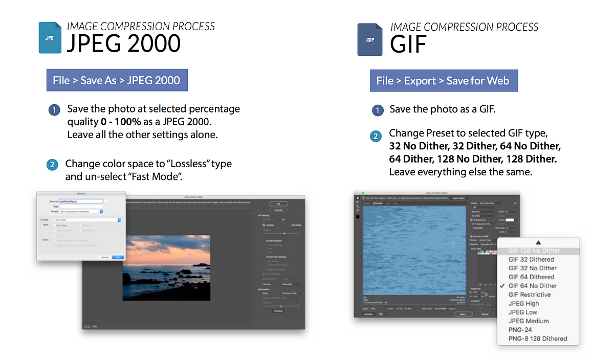Screen dimensions: 614x364
Task: Toggle the Interlaced checkbox
Action: 471,228
